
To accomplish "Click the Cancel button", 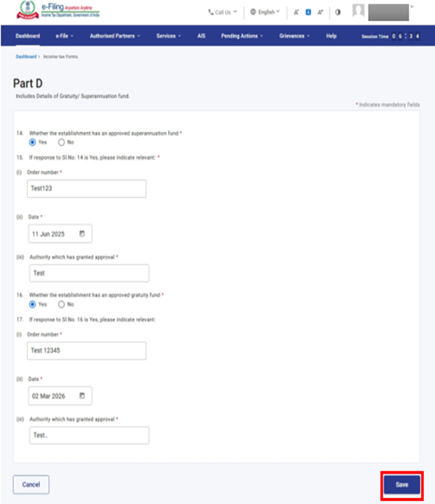I will [x=31, y=484].
